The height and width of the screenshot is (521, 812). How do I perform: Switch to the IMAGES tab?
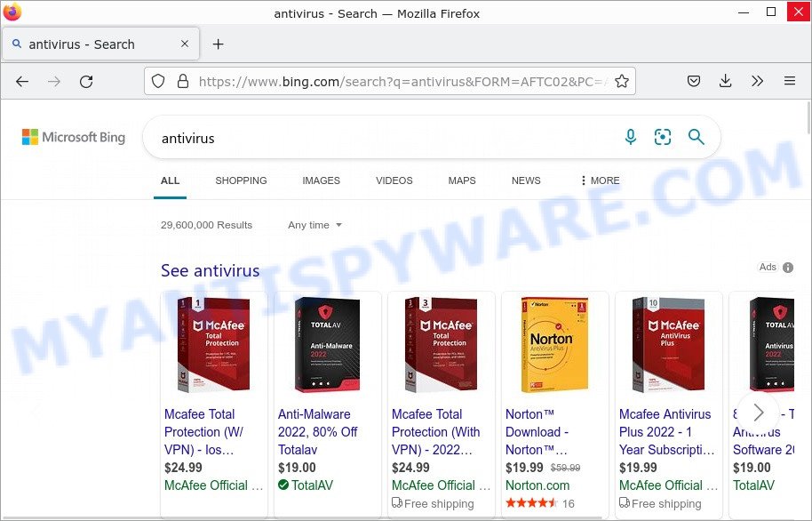[321, 180]
